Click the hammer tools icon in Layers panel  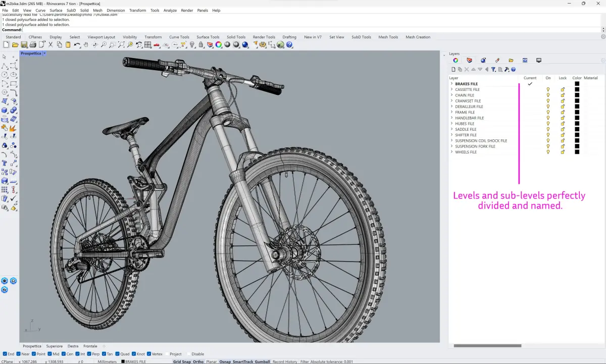(507, 69)
